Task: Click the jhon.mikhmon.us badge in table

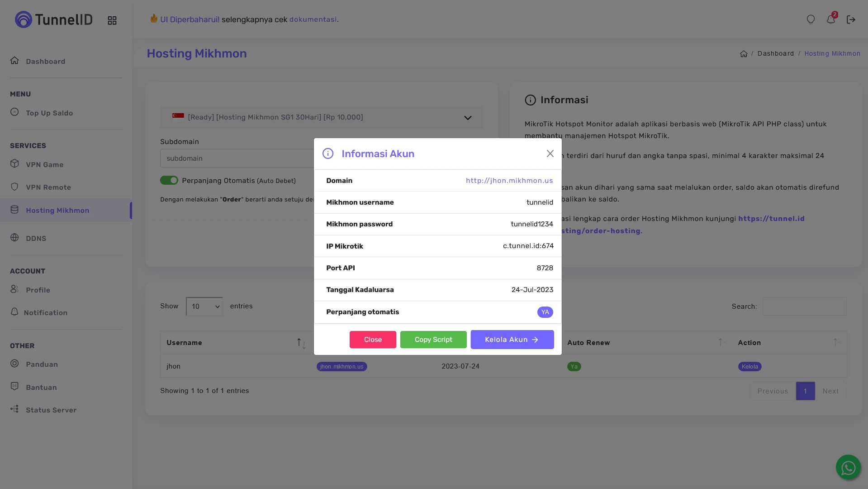Action: click(342, 367)
